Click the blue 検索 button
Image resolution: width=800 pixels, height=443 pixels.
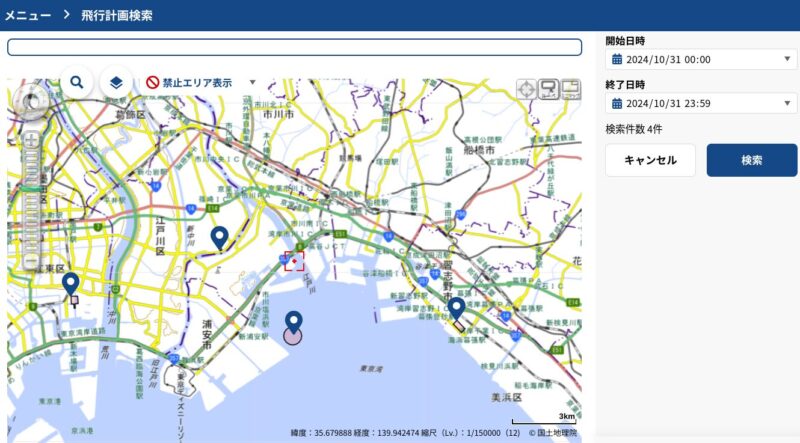(x=752, y=160)
